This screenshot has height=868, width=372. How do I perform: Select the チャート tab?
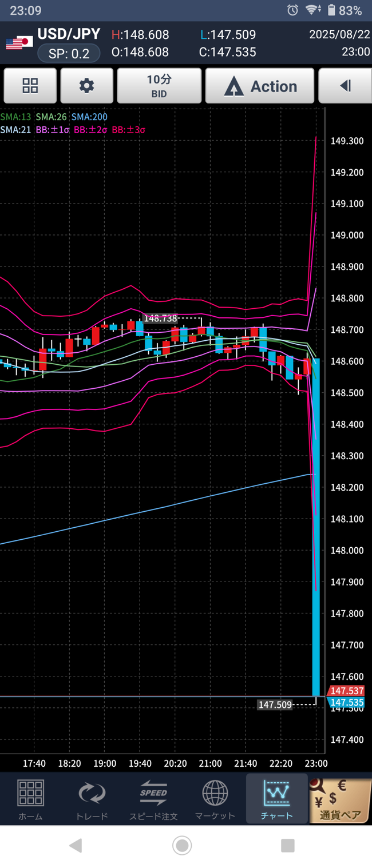click(277, 799)
